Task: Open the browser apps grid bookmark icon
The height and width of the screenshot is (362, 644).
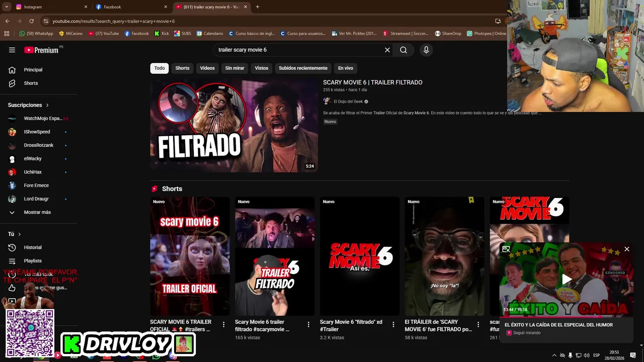Action: click(x=7, y=34)
